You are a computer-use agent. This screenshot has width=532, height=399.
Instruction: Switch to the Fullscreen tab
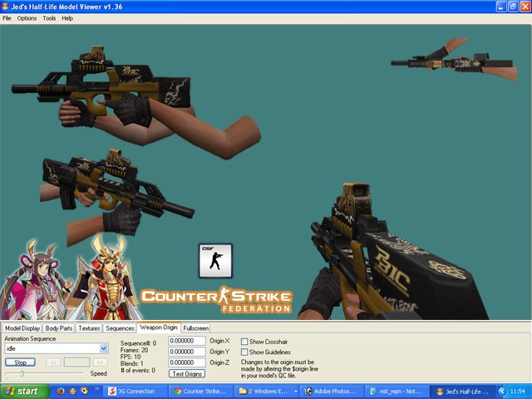[x=196, y=328]
